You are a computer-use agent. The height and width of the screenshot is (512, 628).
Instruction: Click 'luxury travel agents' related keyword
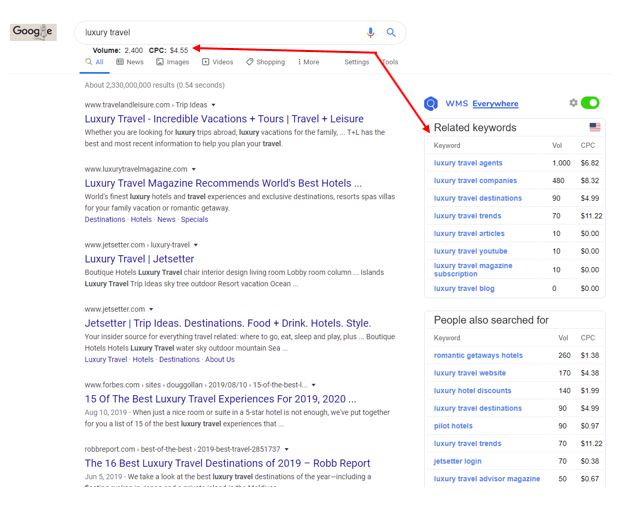pyautogui.click(x=468, y=163)
